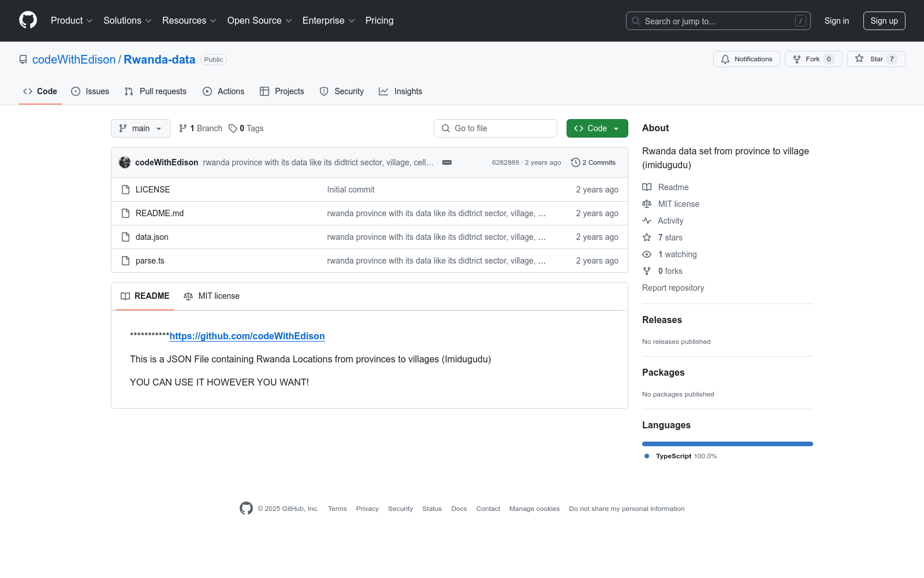Expand the Open Source menu
Viewport: 924px width, 578px height.
coord(260,21)
